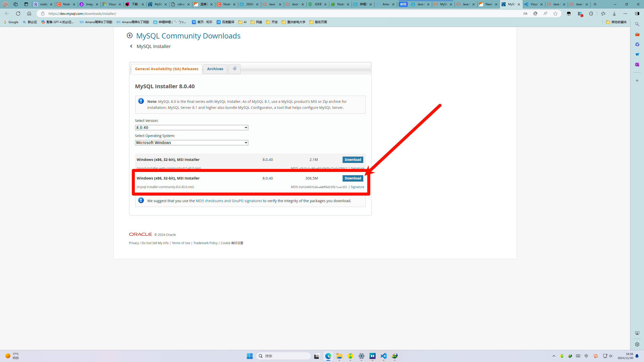
Task: Go back in the browser
Action: [7, 14]
